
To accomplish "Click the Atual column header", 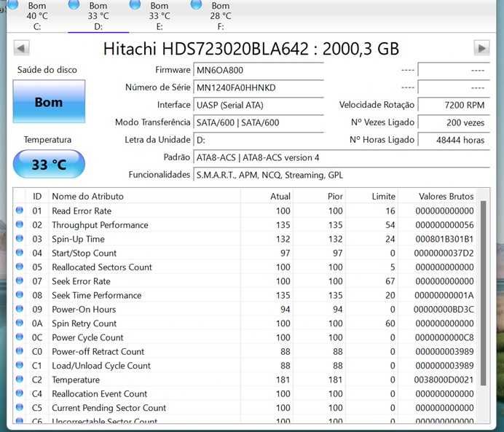I will tap(267, 197).
